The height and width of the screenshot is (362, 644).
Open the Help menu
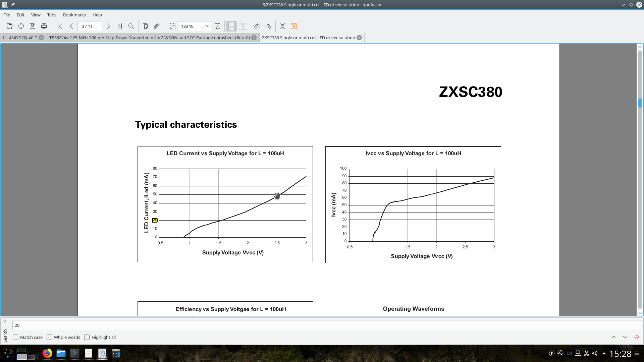point(97,15)
